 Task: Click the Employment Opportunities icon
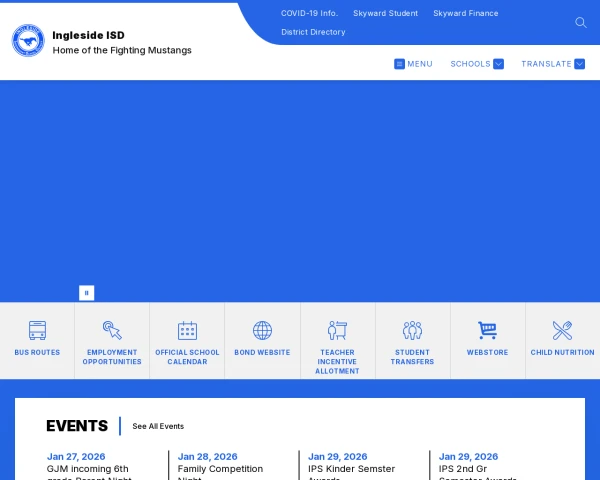pyautogui.click(x=112, y=331)
